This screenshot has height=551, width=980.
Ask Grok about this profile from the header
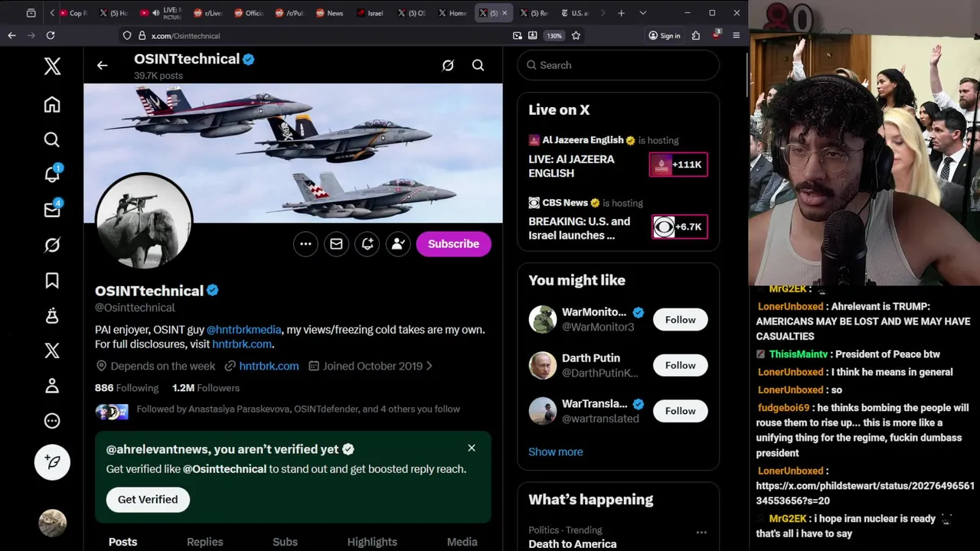click(448, 66)
